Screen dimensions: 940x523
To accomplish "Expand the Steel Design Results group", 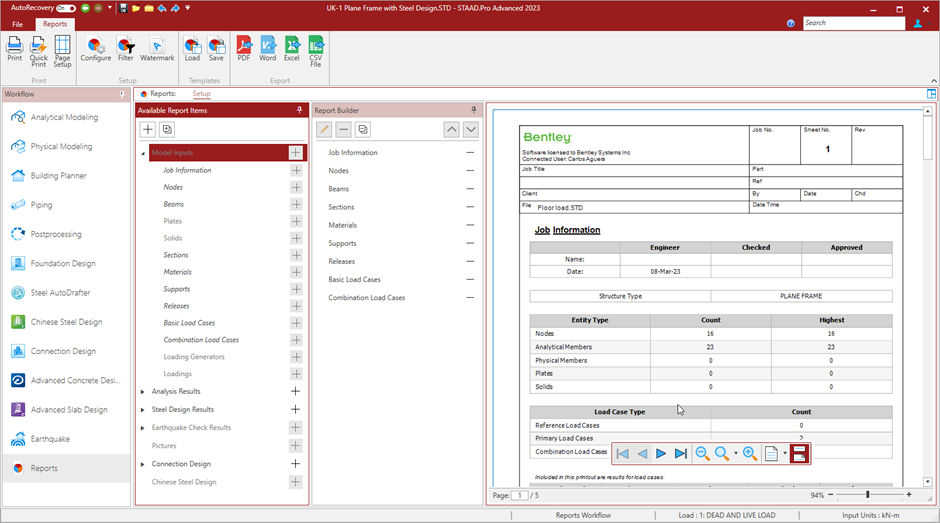I will tap(143, 410).
